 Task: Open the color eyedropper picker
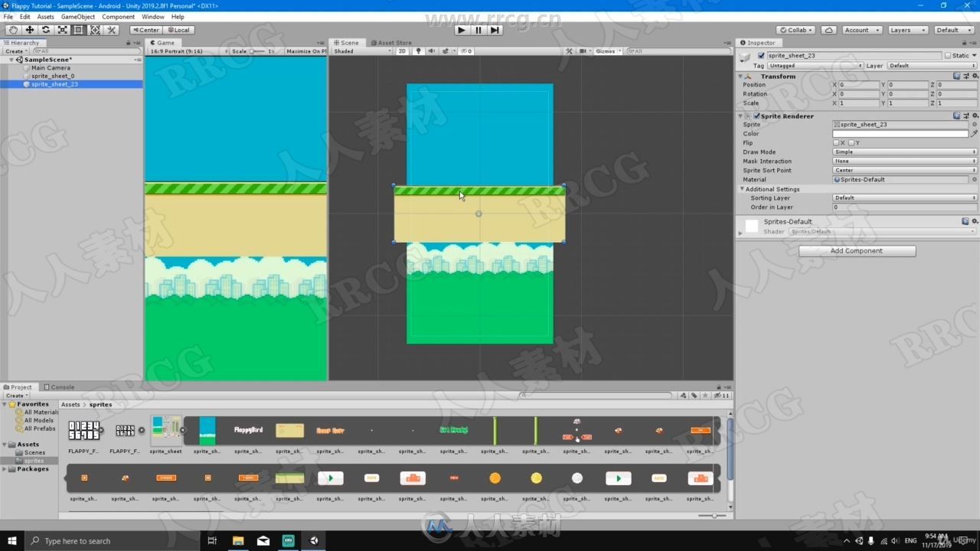(x=974, y=134)
